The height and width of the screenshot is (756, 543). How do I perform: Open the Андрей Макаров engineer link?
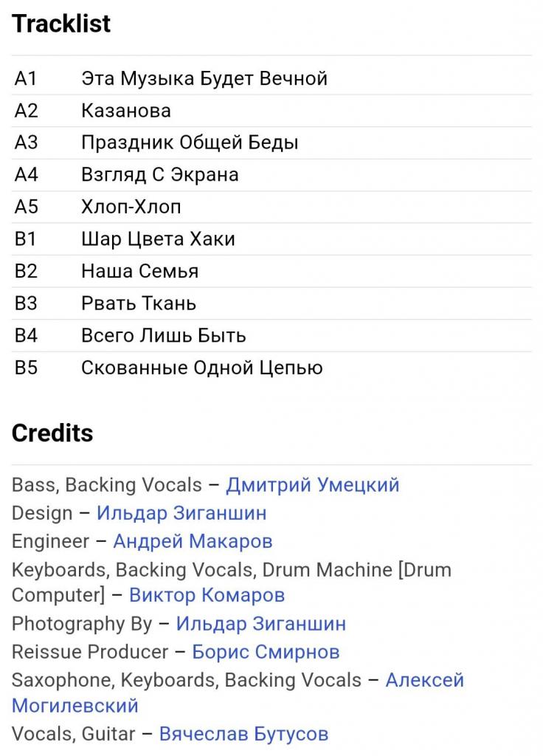[x=193, y=541]
